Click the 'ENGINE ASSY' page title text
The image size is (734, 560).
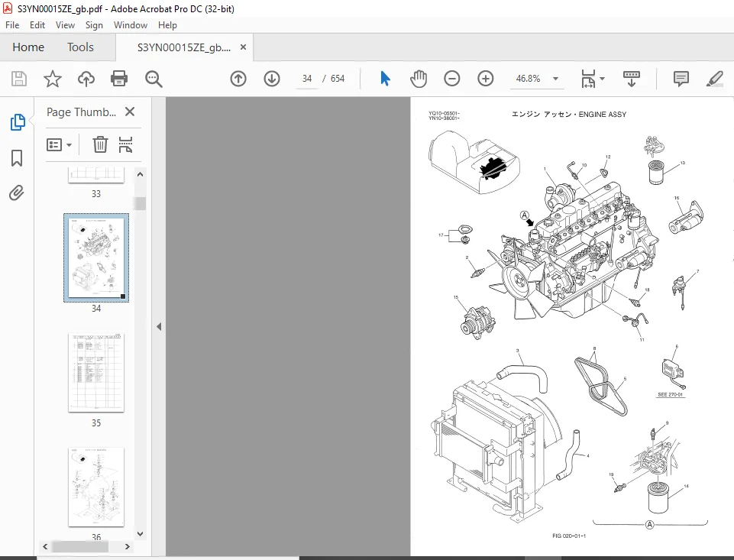602,115
